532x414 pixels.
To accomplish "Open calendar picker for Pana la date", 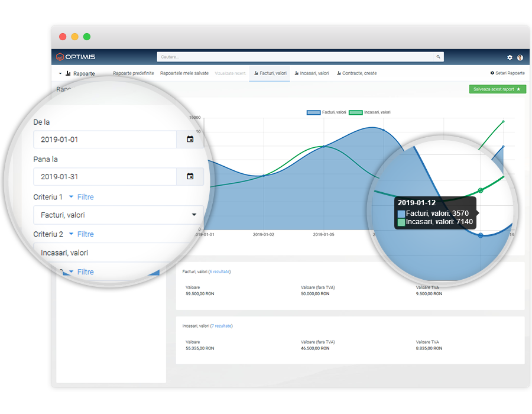I will pyautogui.click(x=190, y=176).
